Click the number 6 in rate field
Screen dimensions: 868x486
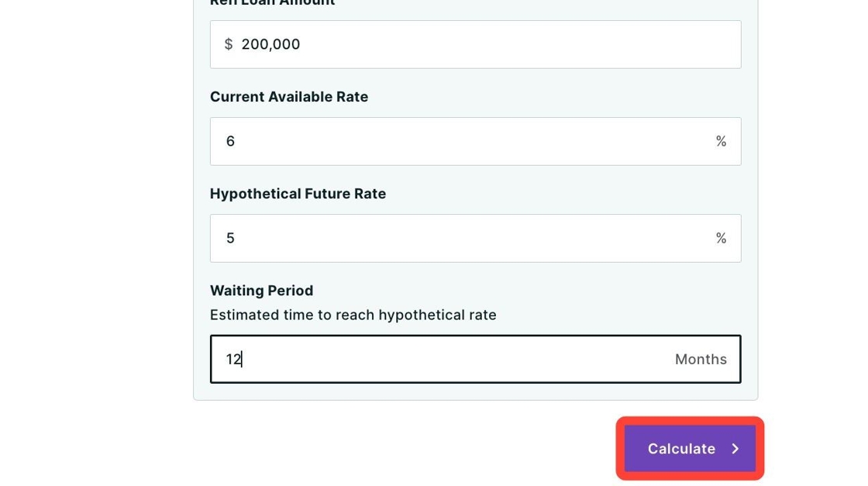230,141
